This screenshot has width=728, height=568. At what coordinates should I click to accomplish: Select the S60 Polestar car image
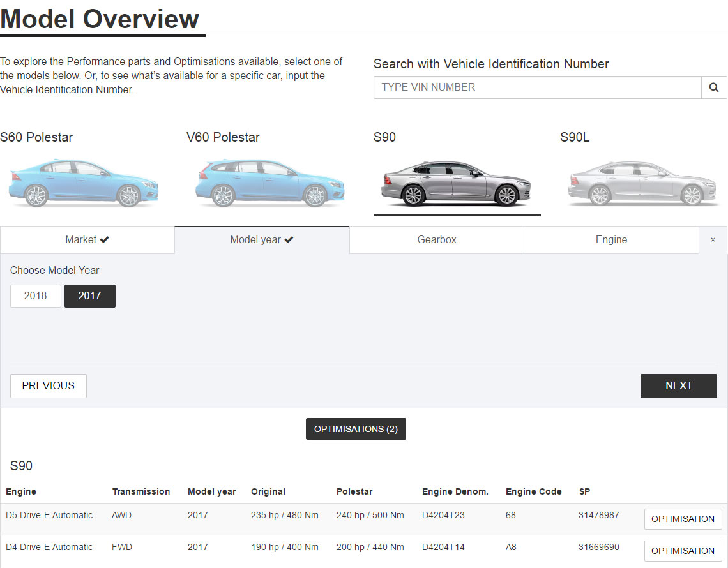[83, 183]
